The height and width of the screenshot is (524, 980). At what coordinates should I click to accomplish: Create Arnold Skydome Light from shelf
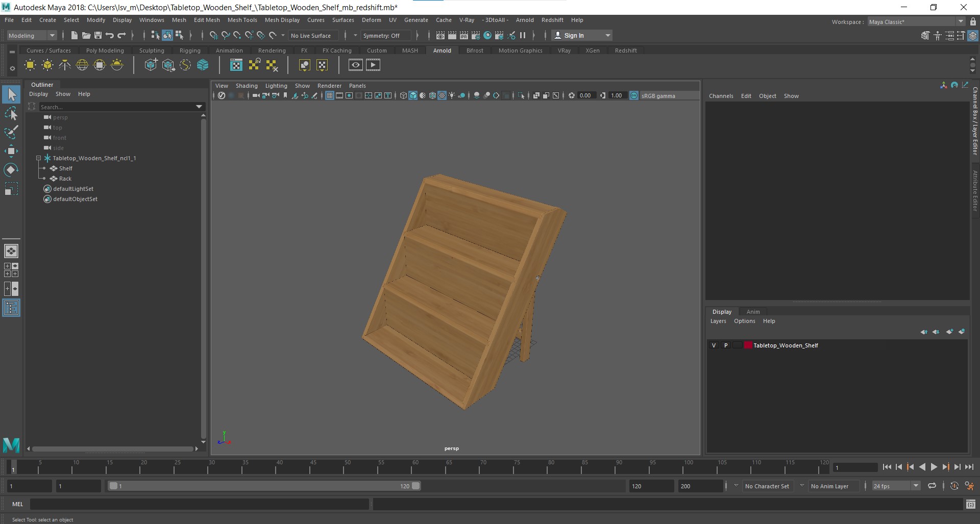[82, 65]
